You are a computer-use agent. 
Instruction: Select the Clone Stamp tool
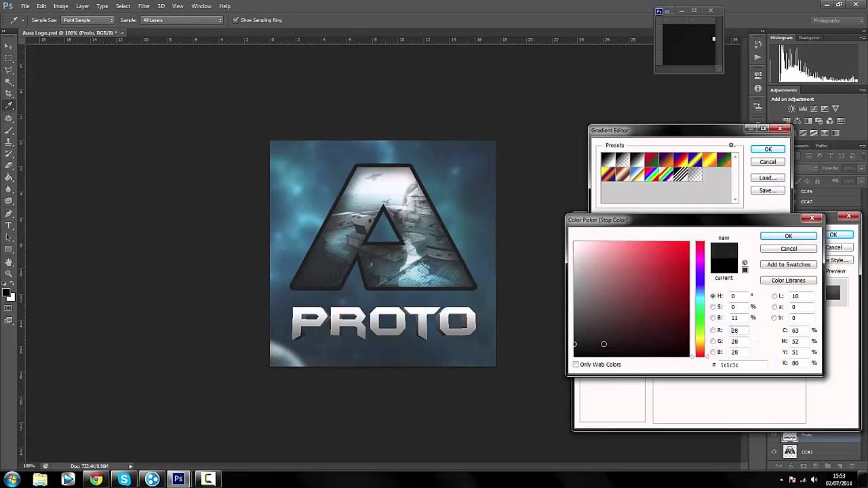tap(9, 142)
